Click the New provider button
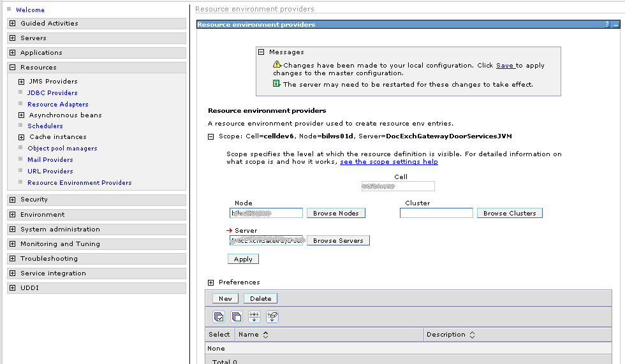This screenshot has width=625, height=364. pyautogui.click(x=225, y=298)
